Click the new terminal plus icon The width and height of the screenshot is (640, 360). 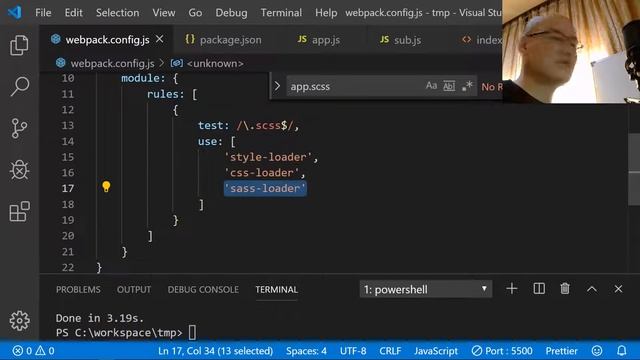(511, 289)
